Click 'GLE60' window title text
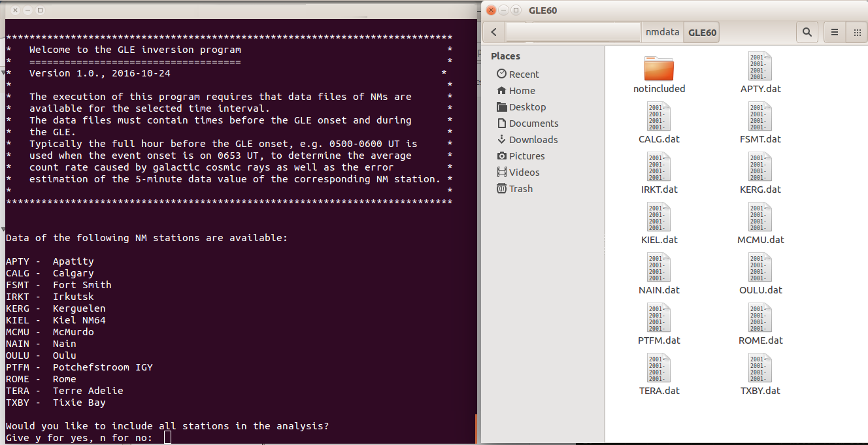Screen dimensions: 868x445 click(x=542, y=10)
